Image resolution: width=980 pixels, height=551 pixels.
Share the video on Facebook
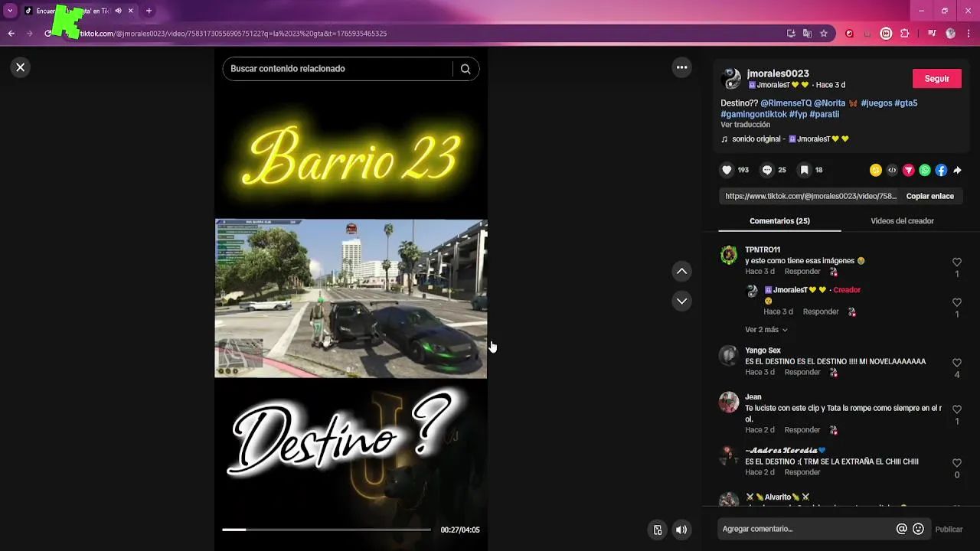[x=941, y=170]
